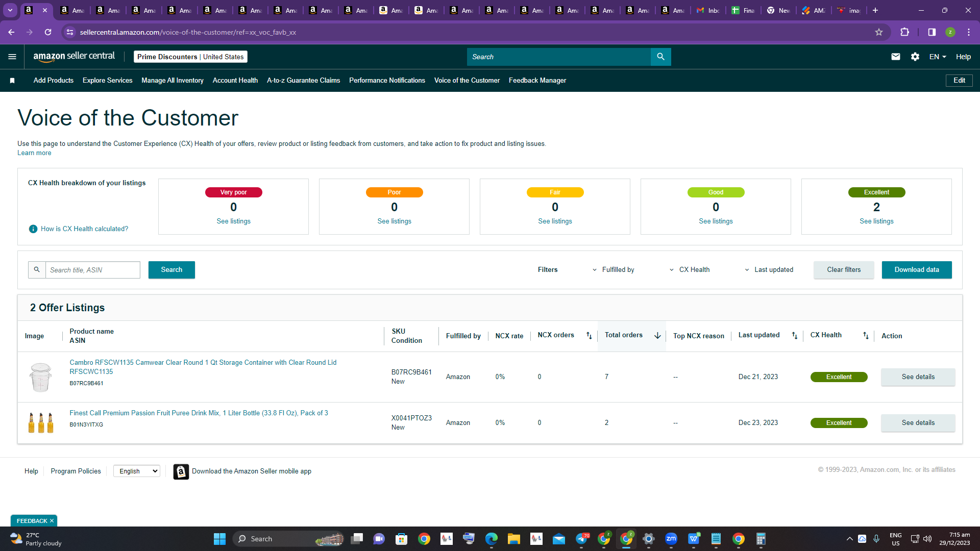Close the FEEDBACK tab

click(x=52, y=521)
